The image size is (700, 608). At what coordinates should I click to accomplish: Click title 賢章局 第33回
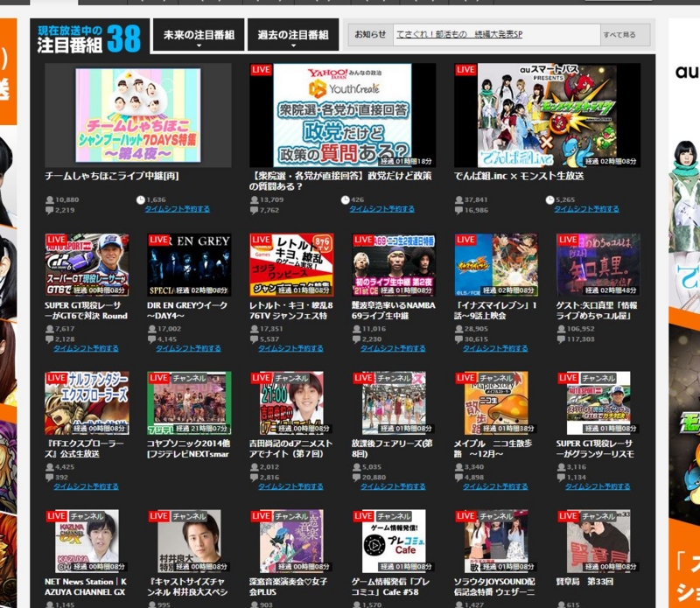(x=584, y=582)
